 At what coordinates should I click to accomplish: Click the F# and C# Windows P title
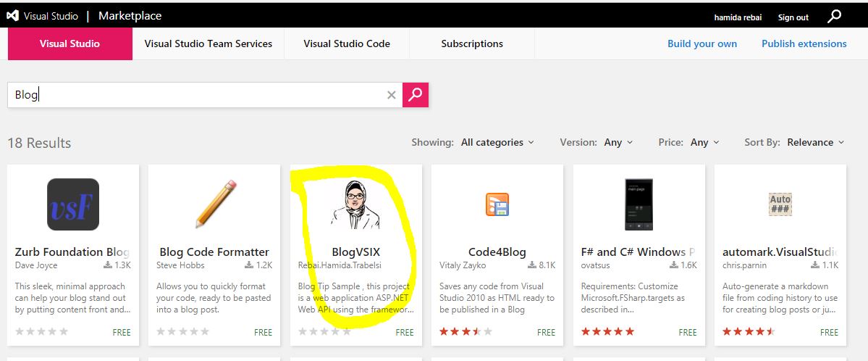point(638,252)
